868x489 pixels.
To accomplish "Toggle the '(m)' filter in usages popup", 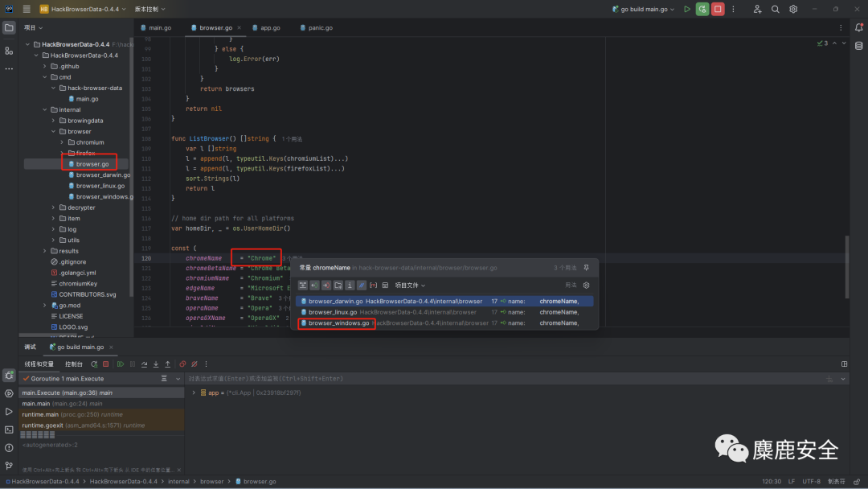I will 373,286.
